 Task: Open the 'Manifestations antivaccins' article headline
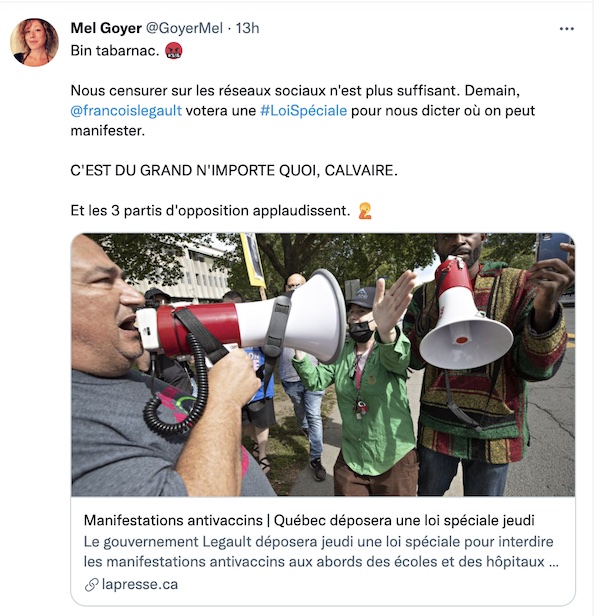[309, 521]
